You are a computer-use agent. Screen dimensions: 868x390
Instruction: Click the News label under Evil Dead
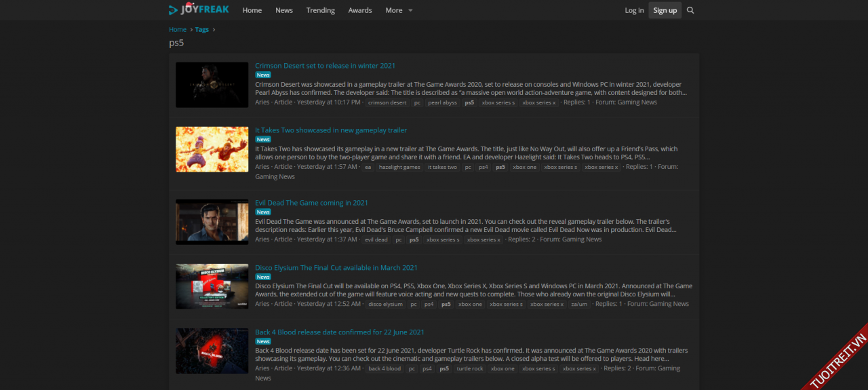[263, 212]
